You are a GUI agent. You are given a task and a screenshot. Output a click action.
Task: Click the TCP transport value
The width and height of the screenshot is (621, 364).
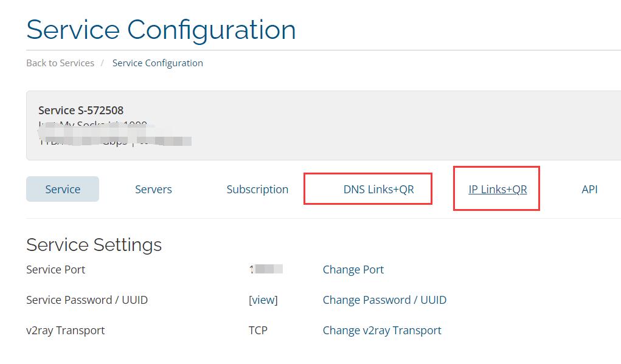pyautogui.click(x=258, y=330)
